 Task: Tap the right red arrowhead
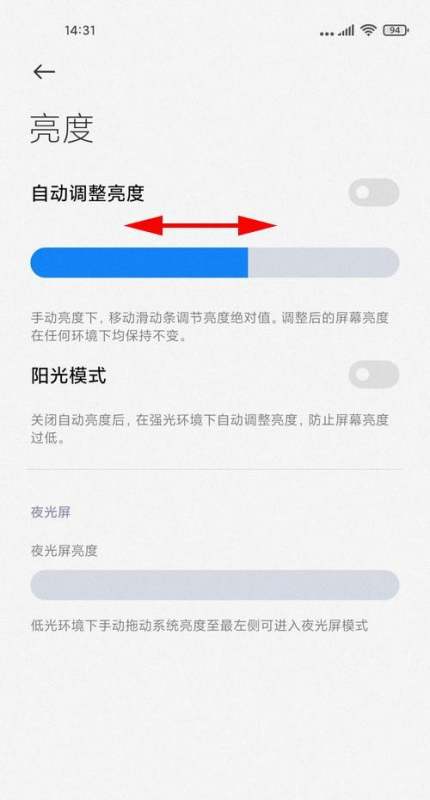pos(257,225)
